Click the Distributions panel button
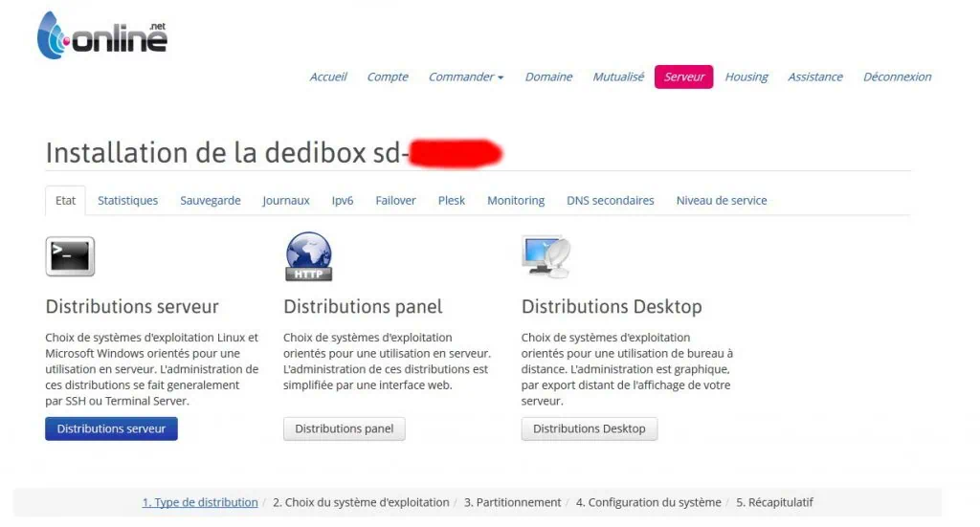Image resolution: width=980 pixels, height=527 pixels. (344, 428)
